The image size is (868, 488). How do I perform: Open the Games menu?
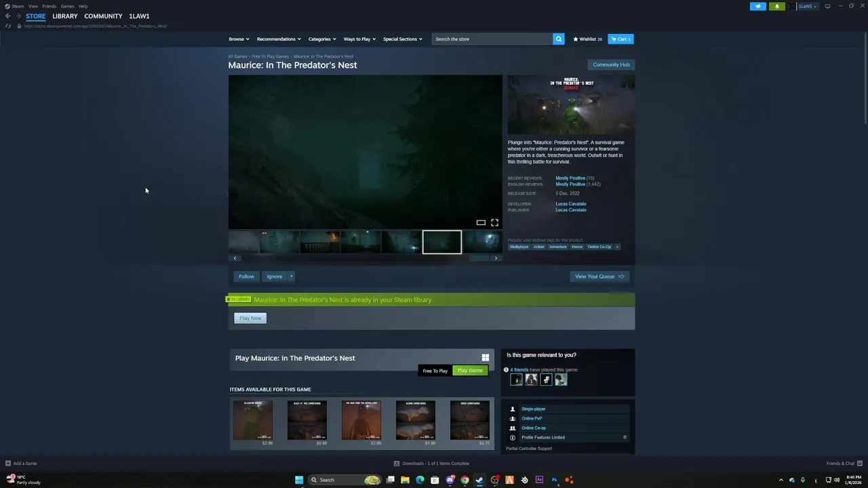[67, 6]
